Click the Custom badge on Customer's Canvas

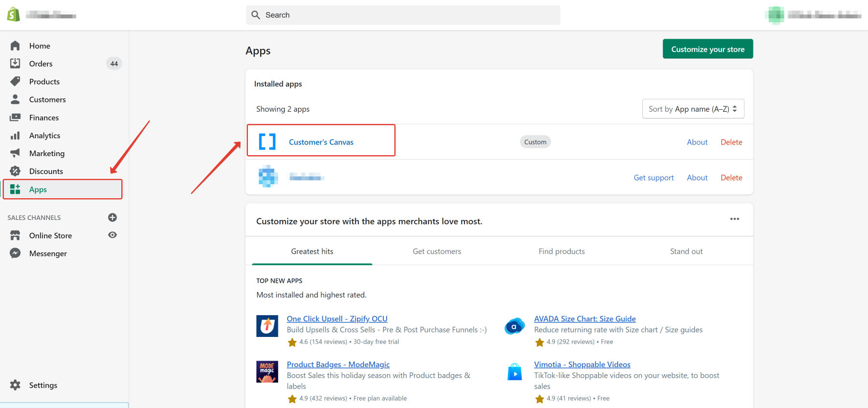[535, 142]
